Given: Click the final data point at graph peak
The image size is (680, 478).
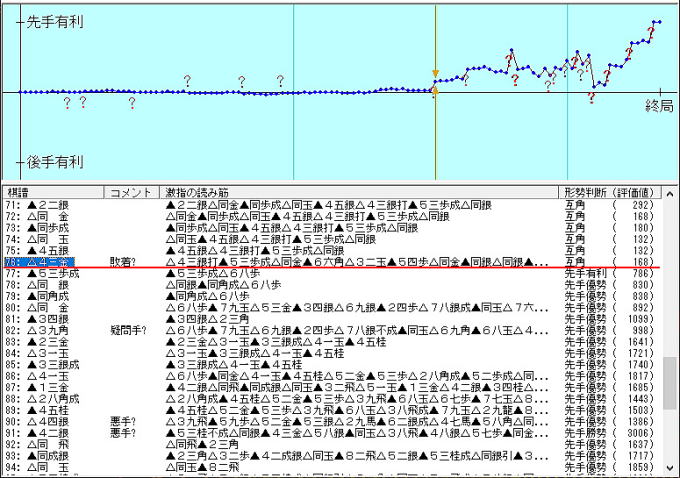Looking at the screenshot, I should 660,22.
